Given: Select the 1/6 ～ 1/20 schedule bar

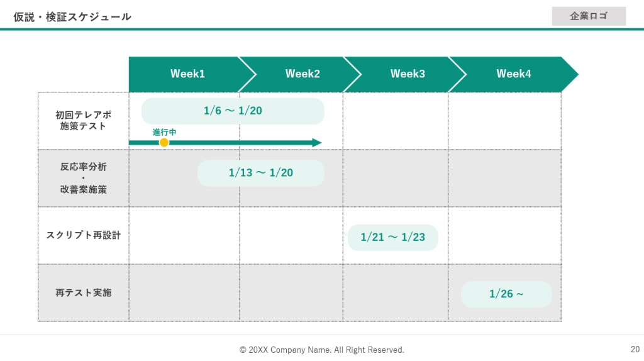Looking at the screenshot, I should [233, 111].
